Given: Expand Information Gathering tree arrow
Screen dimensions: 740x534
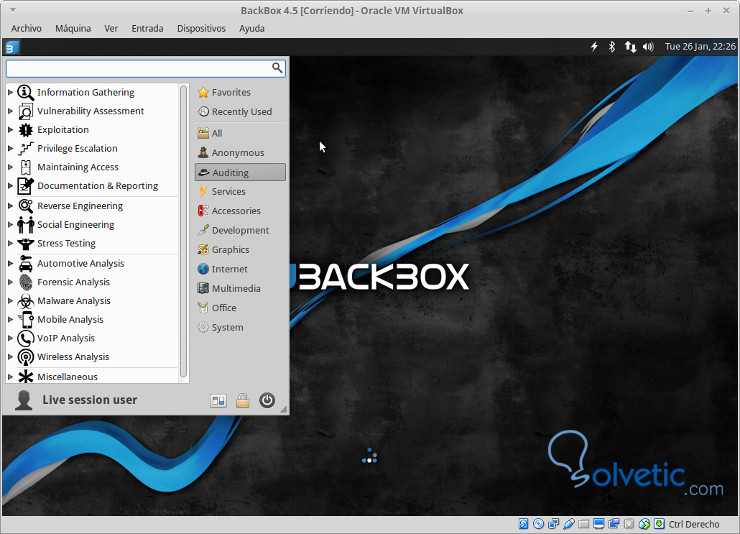Looking at the screenshot, I should pyautogui.click(x=10, y=92).
